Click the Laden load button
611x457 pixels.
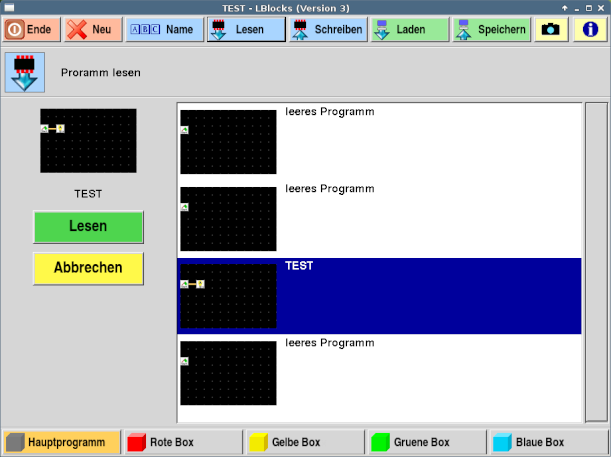(x=410, y=29)
